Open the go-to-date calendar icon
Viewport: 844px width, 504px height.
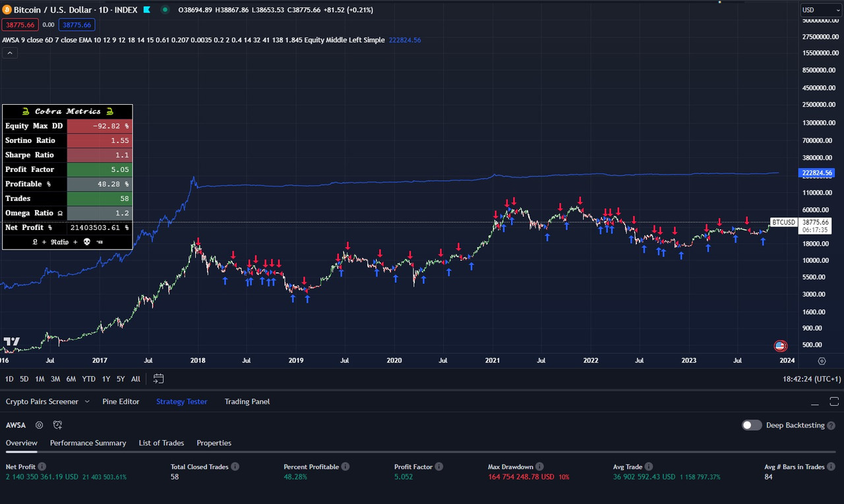158,379
